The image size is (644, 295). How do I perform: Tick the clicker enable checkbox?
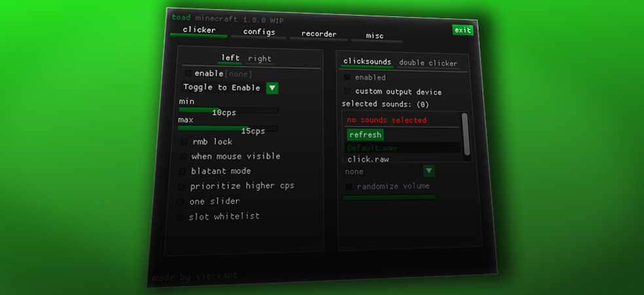(188, 73)
